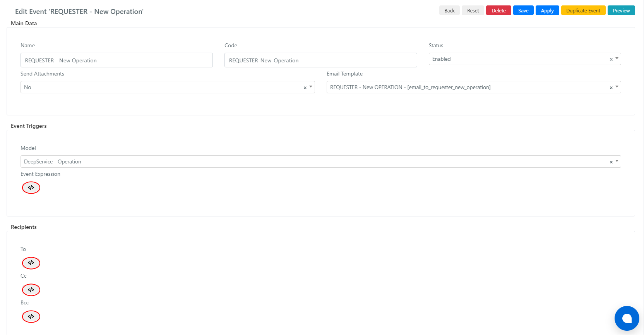
Task: Clear the Email Template selection with x
Action: pos(611,88)
